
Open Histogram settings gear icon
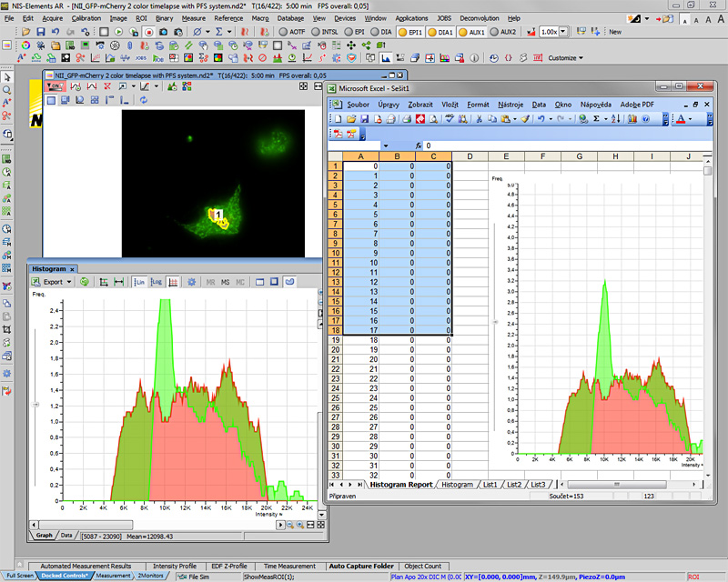(x=191, y=282)
